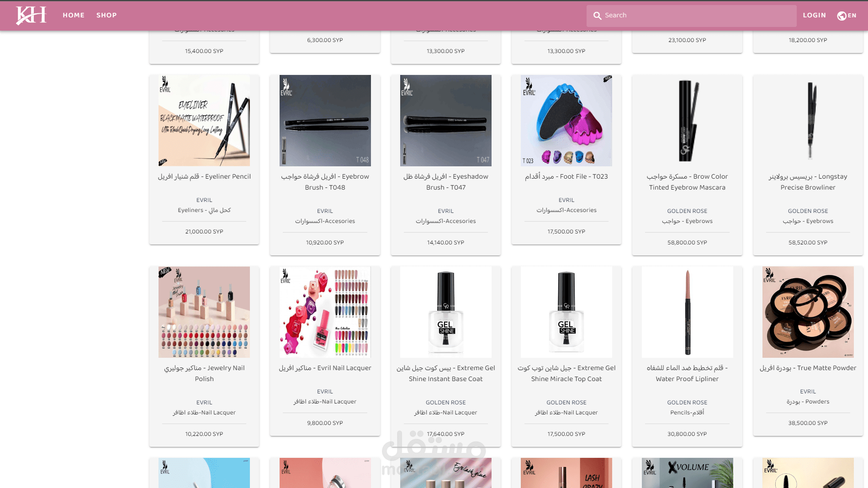
Task: Click the 6,300.00 SYP price
Action: pos(325,40)
